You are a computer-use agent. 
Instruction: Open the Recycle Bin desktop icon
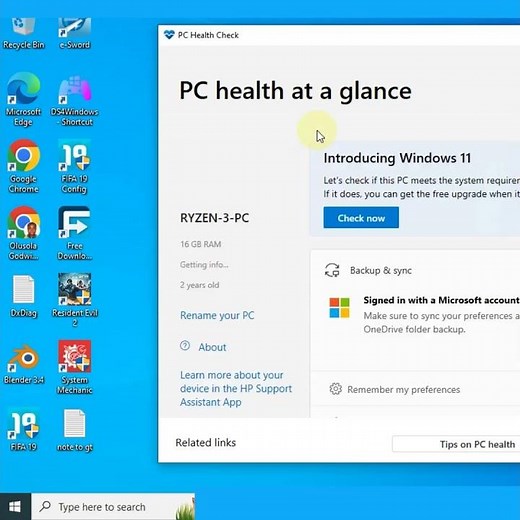[23, 34]
